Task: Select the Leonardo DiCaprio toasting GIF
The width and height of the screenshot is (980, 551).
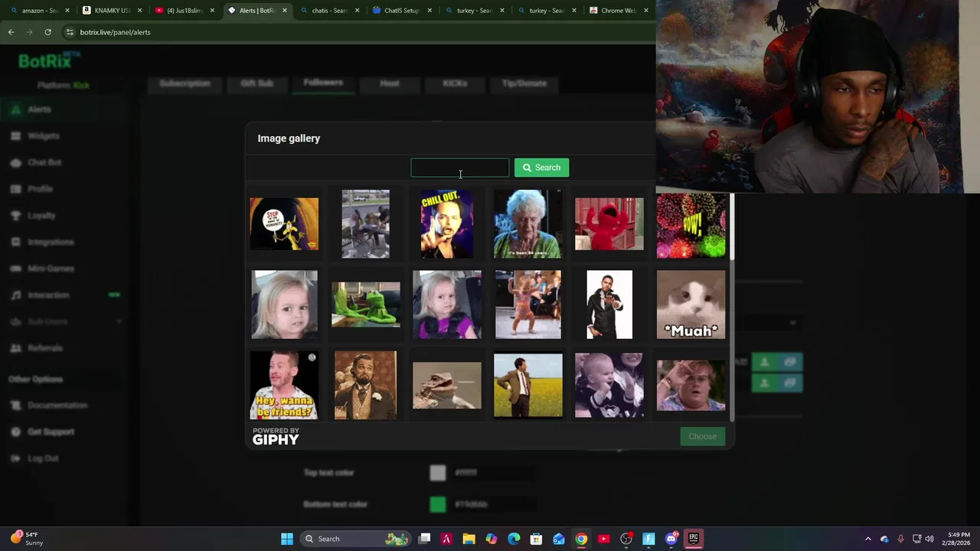Action: pyautogui.click(x=365, y=385)
